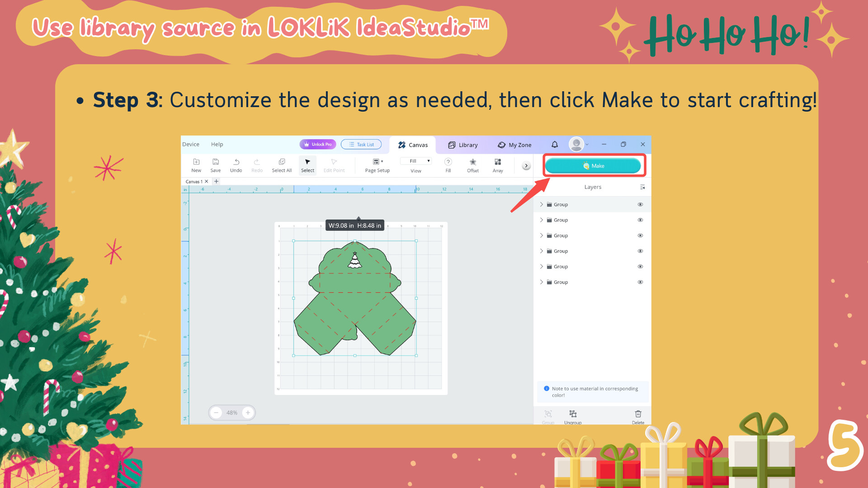The image size is (868, 488).
Task: Click the "W:9.08 in H:8.48 in" size label
Action: pyautogui.click(x=355, y=225)
